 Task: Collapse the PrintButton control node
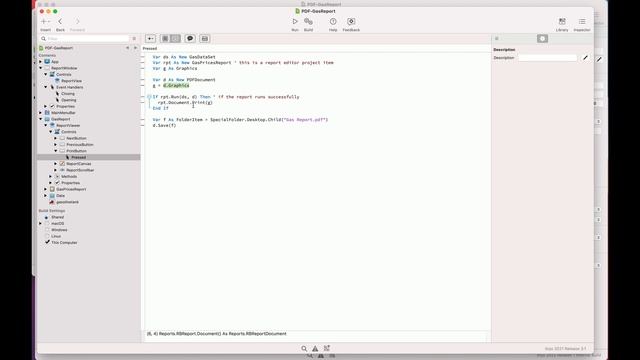point(56,151)
